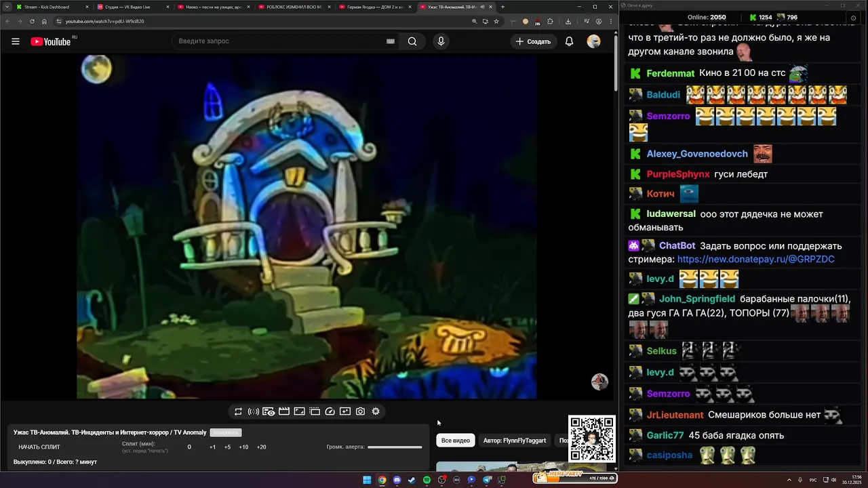
Task: Click the copy button beside video title
Action: tap(225, 432)
